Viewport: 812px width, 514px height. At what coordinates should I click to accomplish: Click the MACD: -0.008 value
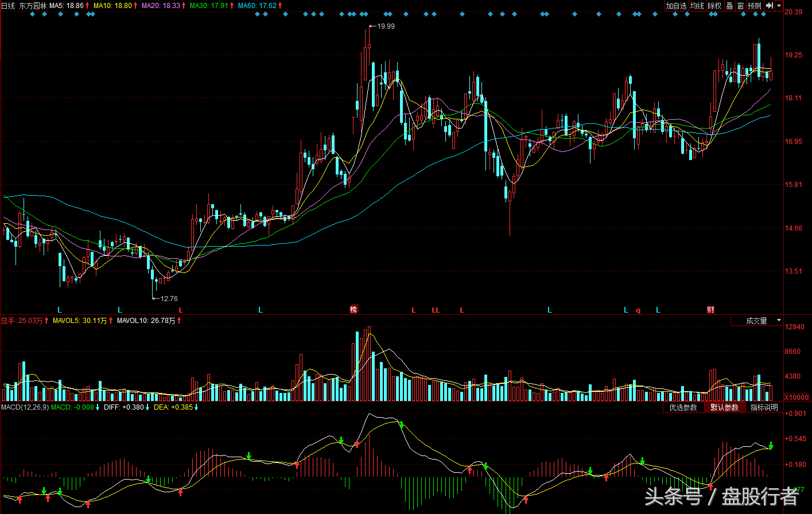click(x=72, y=407)
